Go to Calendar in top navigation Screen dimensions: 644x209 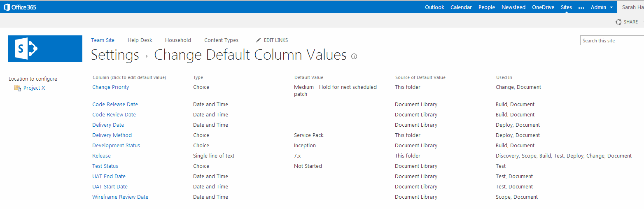pos(461,7)
